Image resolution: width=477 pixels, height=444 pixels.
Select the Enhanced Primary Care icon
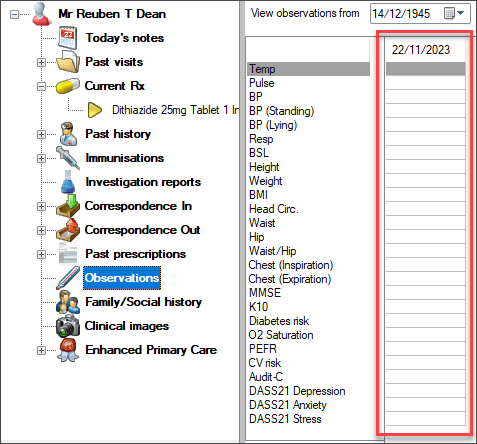[x=68, y=350]
